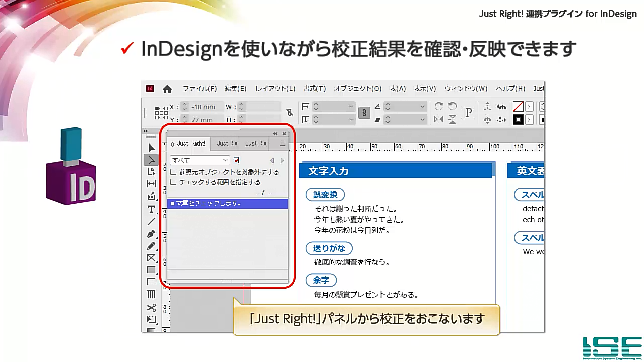Screen dimensions: 644x362
Task: Click the Flip Vertical icon
Action: pos(453,119)
